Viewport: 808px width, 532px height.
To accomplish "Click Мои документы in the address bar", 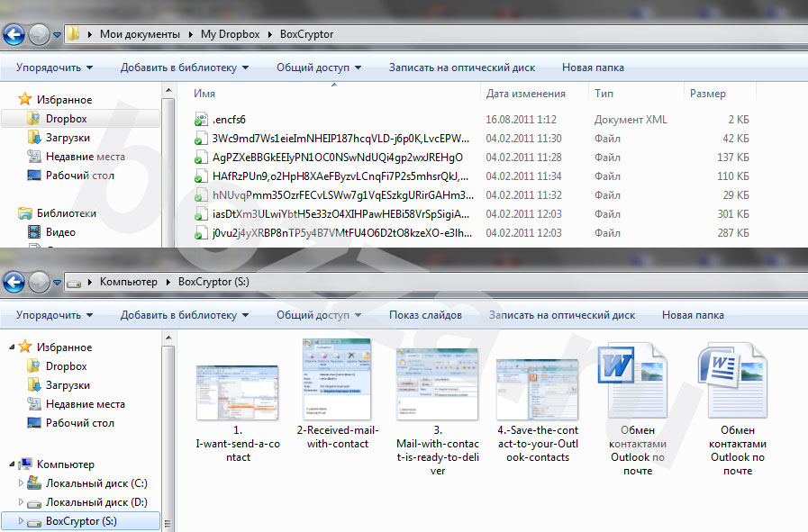I will point(140,34).
